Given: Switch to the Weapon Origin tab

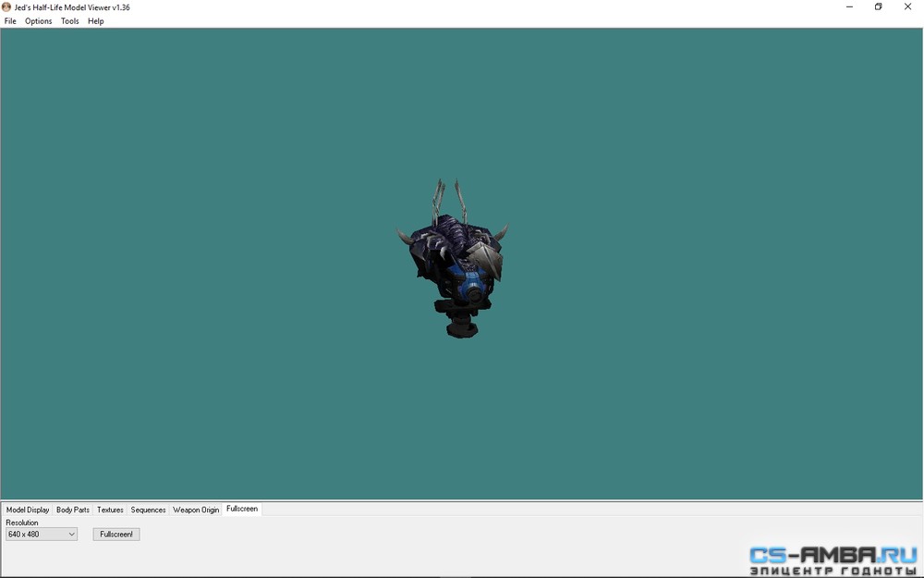Looking at the screenshot, I should (x=196, y=510).
